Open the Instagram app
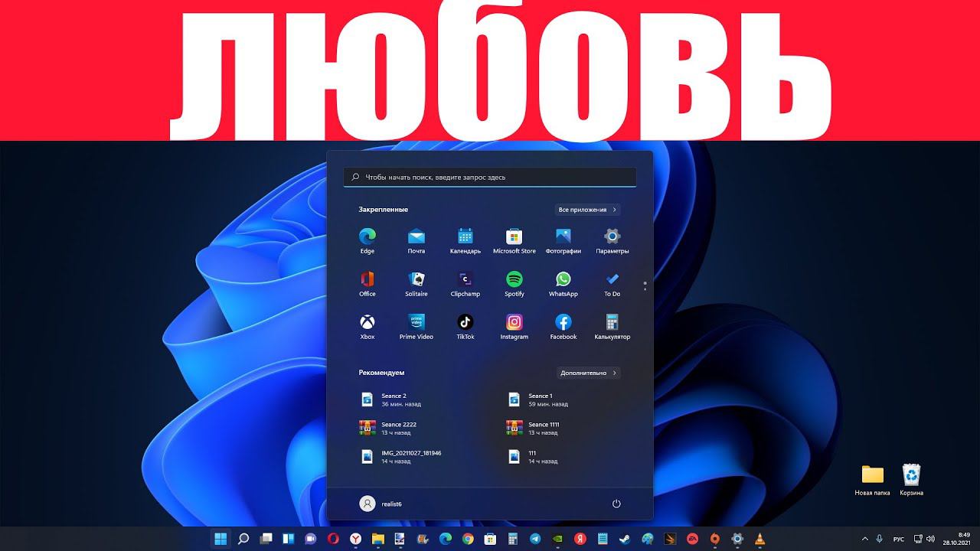The height and width of the screenshot is (551, 980). coord(514,326)
